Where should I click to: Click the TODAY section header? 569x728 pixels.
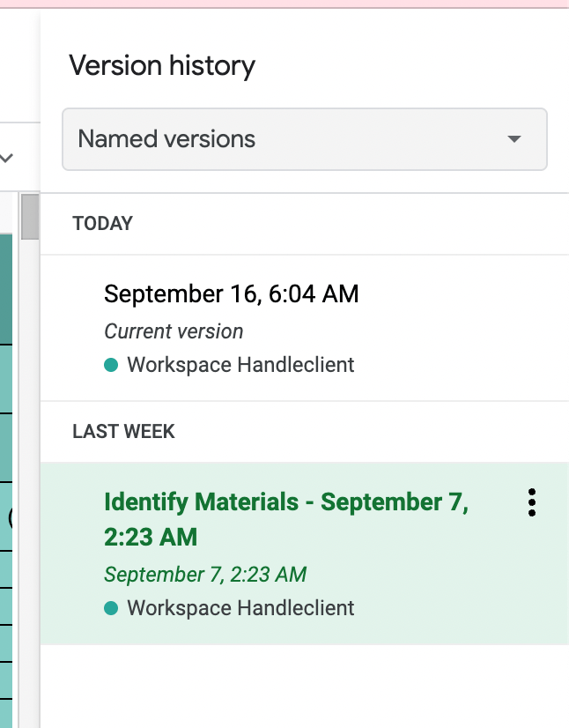pyautogui.click(x=100, y=223)
